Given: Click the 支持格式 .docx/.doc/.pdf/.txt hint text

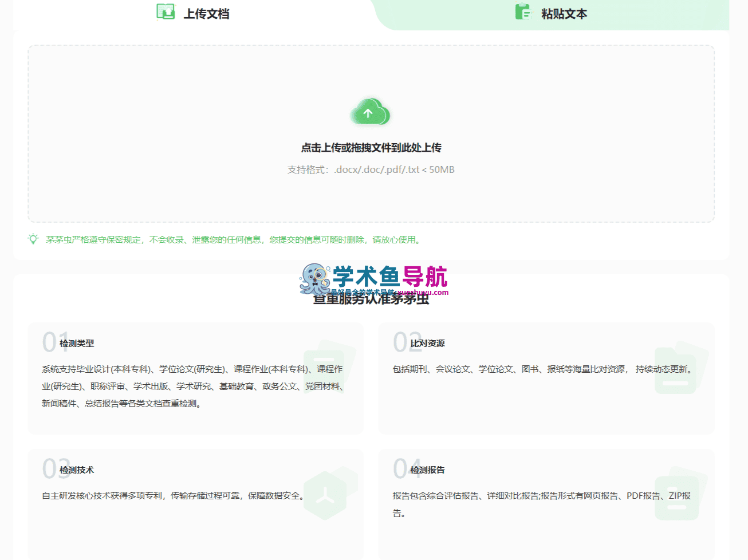Looking at the screenshot, I should [371, 169].
